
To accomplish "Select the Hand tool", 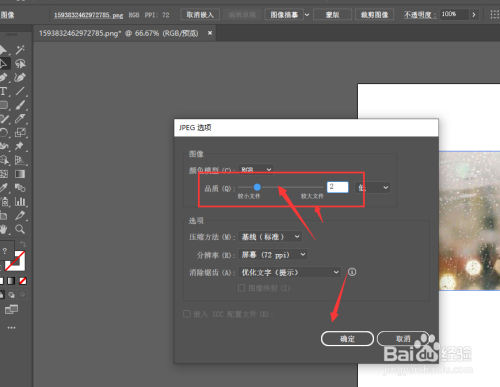I will point(3,229).
